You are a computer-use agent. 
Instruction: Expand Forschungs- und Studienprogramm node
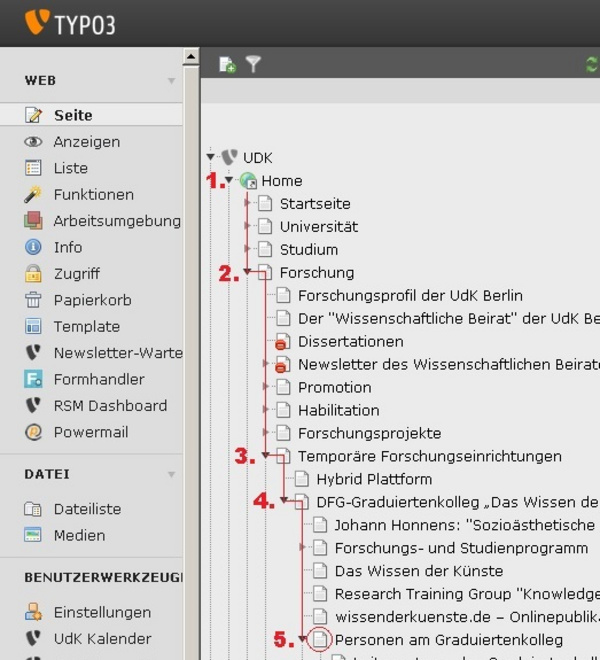(x=302, y=547)
